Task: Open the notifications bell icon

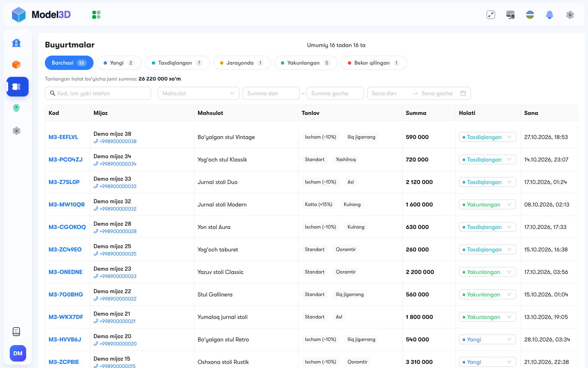Action: coord(550,15)
